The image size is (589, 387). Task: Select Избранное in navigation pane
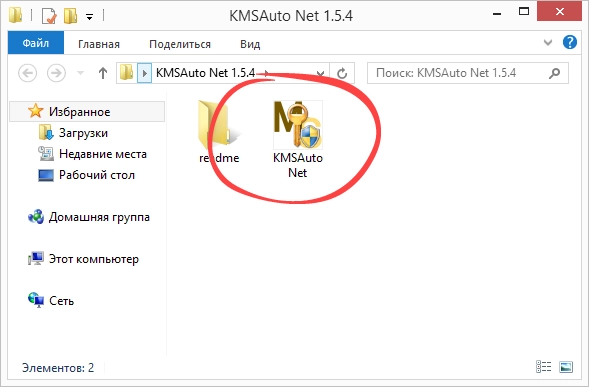[x=87, y=112]
